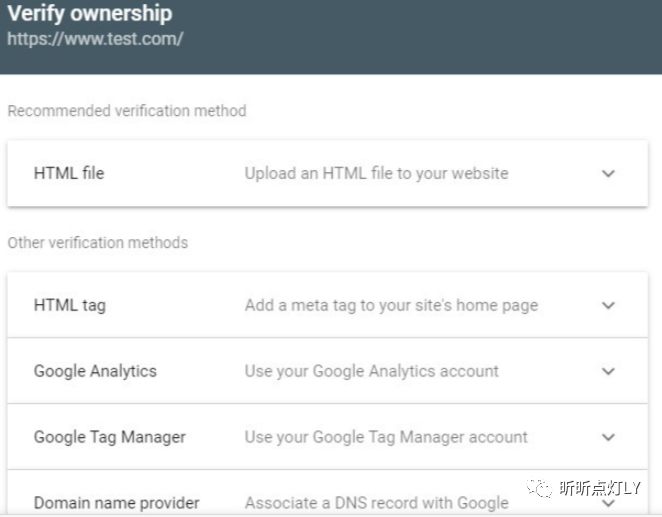Click 'Associate a DNS record with Google'
This screenshot has height=517, width=662.
click(376, 503)
